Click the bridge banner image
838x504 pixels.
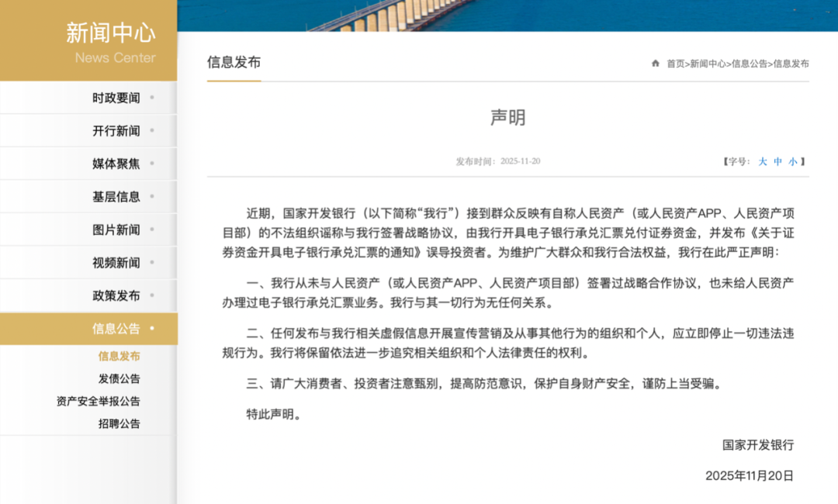point(507,16)
